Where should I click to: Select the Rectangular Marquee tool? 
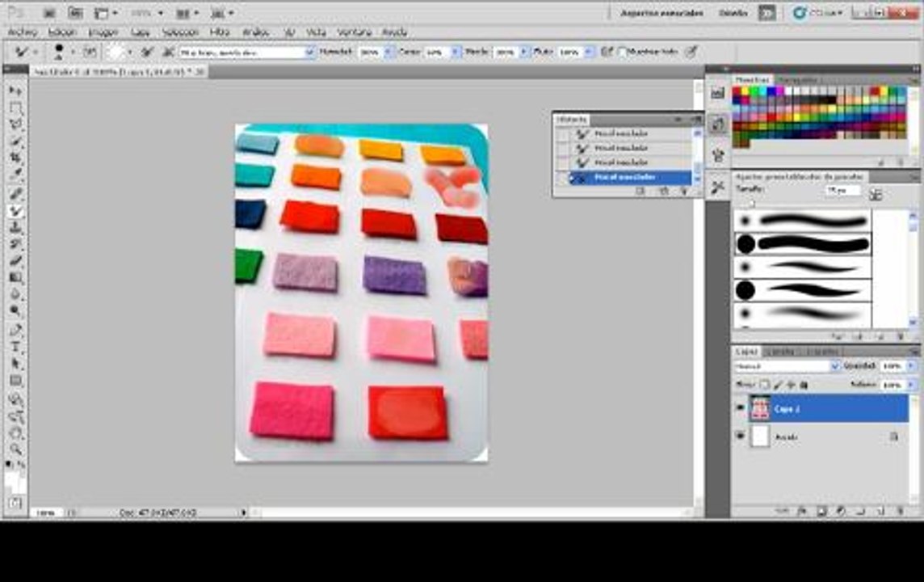click(16, 108)
